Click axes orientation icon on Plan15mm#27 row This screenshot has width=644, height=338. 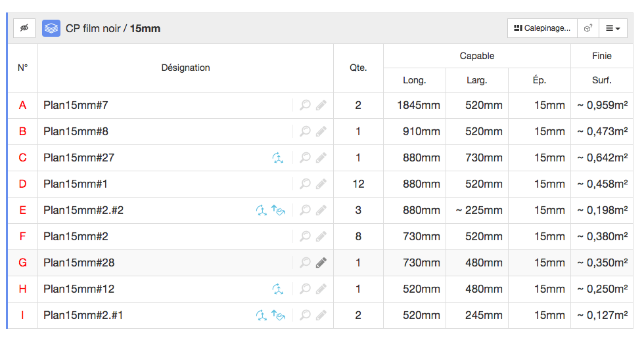click(x=278, y=158)
